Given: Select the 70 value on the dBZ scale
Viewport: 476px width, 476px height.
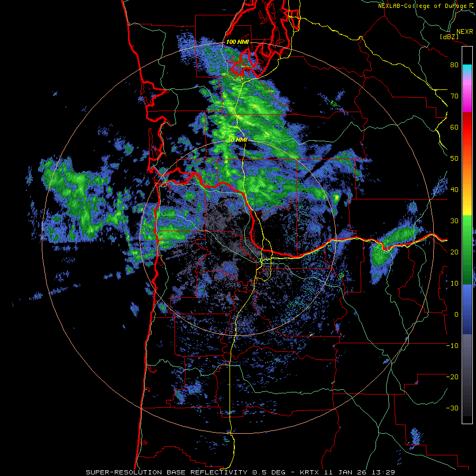Looking at the screenshot, I should pos(454,96).
